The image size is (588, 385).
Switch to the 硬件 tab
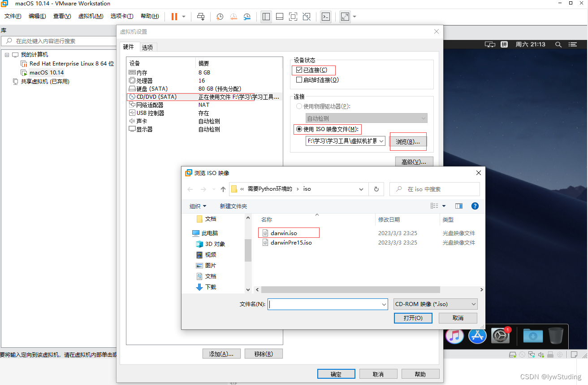click(129, 47)
